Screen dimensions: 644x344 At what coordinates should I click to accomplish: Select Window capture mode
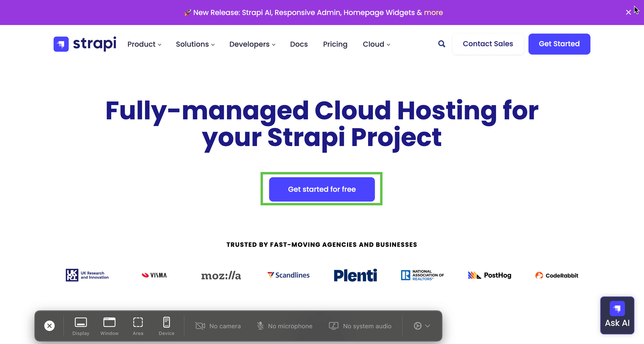(x=109, y=326)
